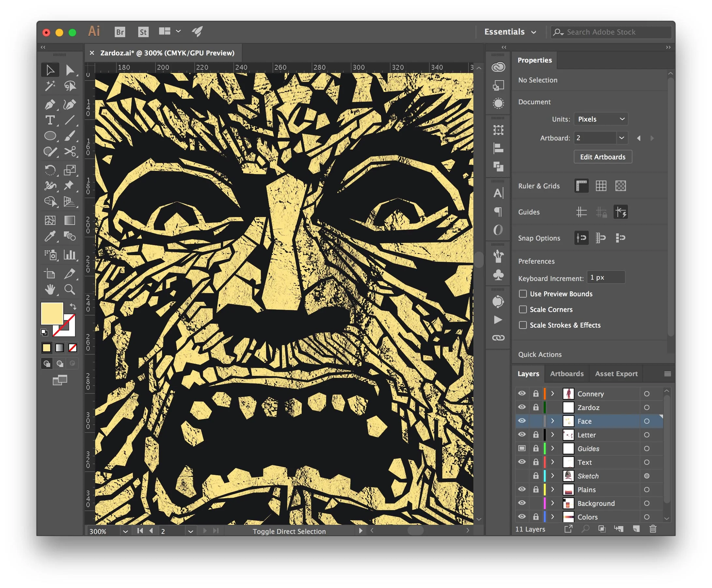712x588 pixels.
Task: Hide the Background layer
Action: tap(522, 503)
